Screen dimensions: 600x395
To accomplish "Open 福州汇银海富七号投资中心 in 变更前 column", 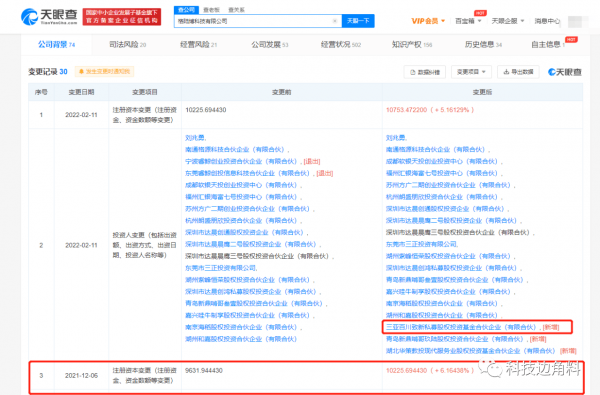I will pyautogui.click(x=241, y=197).
